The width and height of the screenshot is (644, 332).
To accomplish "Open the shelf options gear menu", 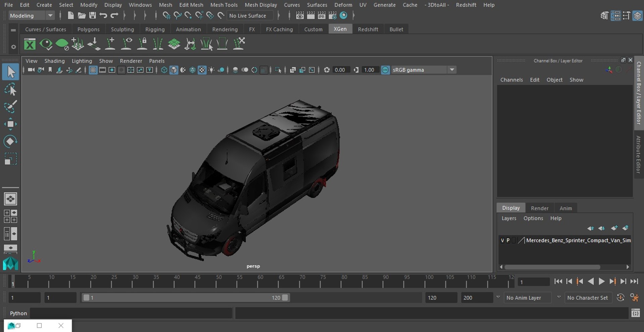I will click(x=13, y=47).
